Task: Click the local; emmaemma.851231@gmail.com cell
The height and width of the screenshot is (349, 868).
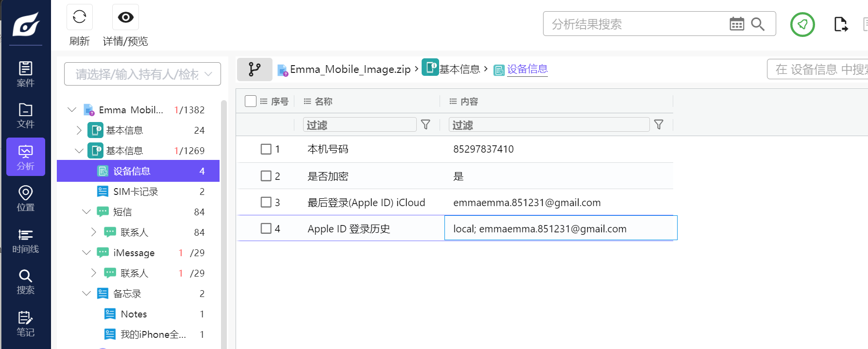Action: pyautogui.click(x=561, y=228)
